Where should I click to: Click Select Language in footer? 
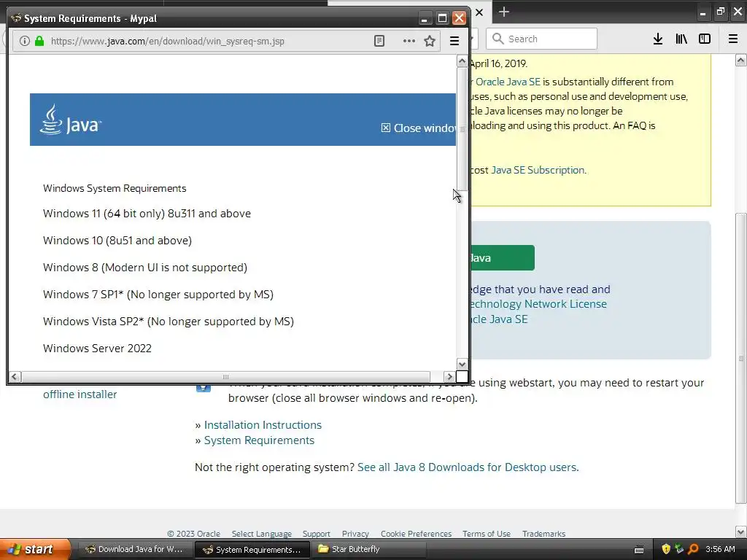click(262, 534)
